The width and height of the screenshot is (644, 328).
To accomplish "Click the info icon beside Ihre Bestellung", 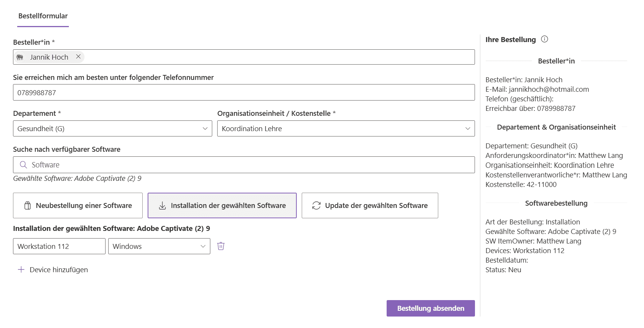I will (545, 39).
